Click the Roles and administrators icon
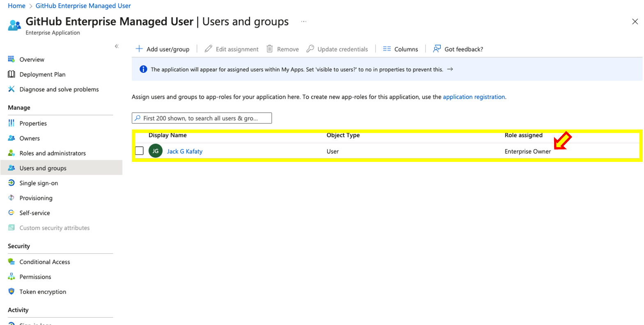Viewport: 644px width, 325px height. click(x=11, y=153)
